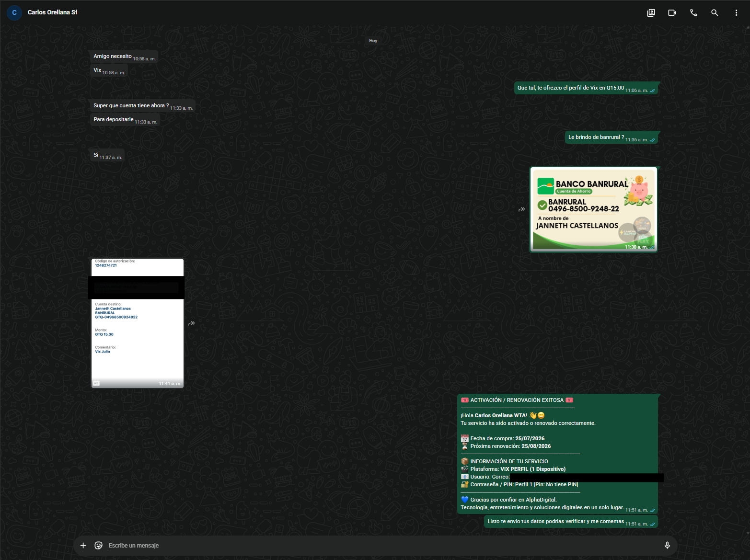Click the 'Escribe un mensaje' text field

tap(383, 545)
